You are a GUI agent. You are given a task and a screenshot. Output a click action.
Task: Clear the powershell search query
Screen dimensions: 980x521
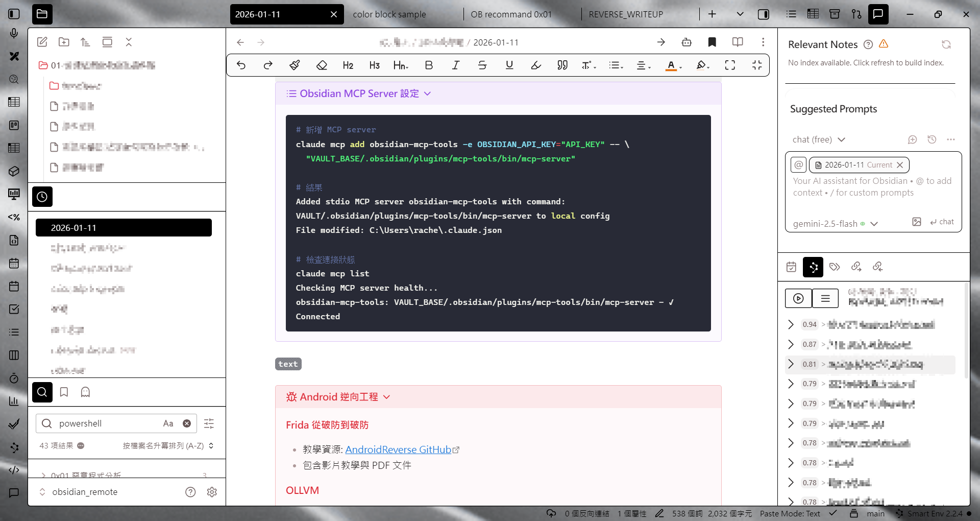(187, 423)
